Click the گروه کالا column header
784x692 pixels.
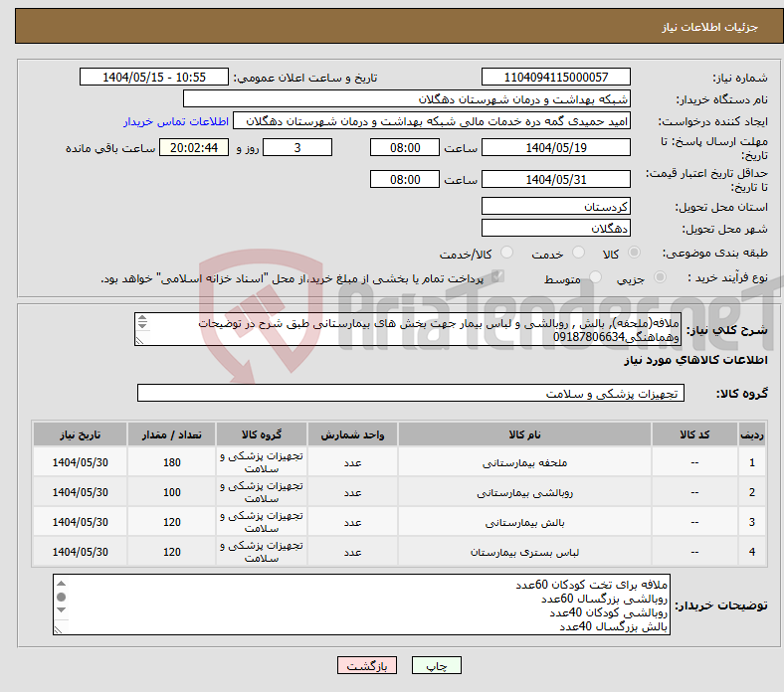(262, 434)
